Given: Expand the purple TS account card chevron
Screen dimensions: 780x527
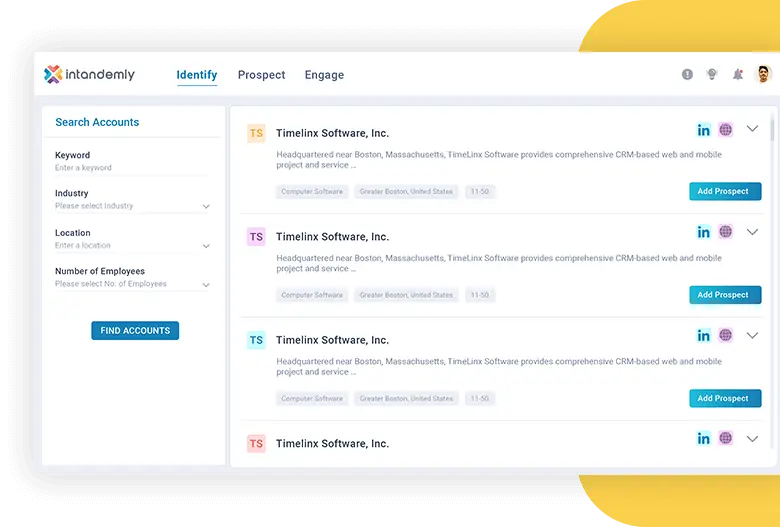Looking at the screenshot, I should (752, 232).
